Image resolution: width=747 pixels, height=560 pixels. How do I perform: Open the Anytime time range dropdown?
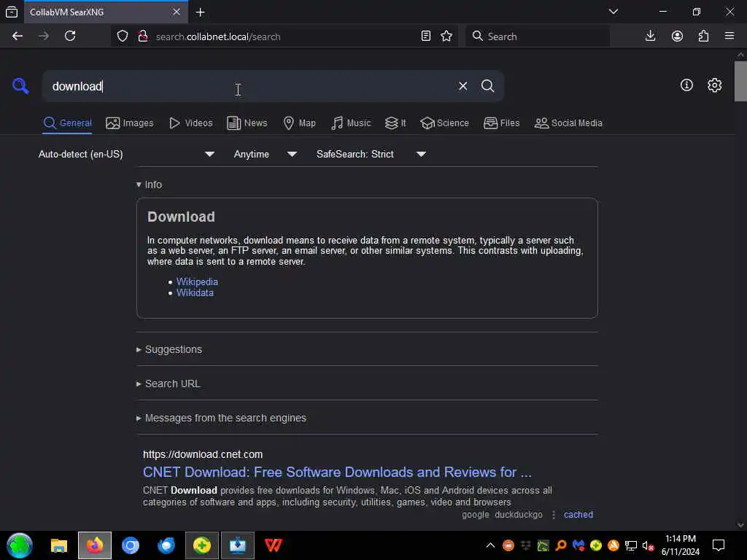(265, 155)
